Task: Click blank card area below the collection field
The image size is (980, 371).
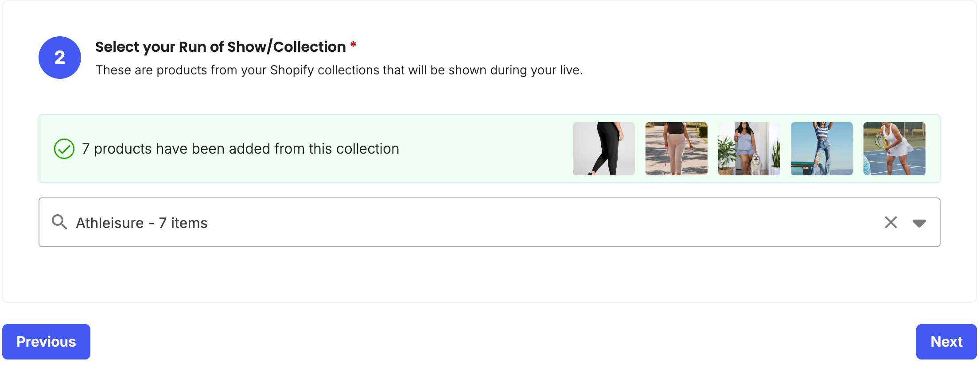Action: pos(487,274)
